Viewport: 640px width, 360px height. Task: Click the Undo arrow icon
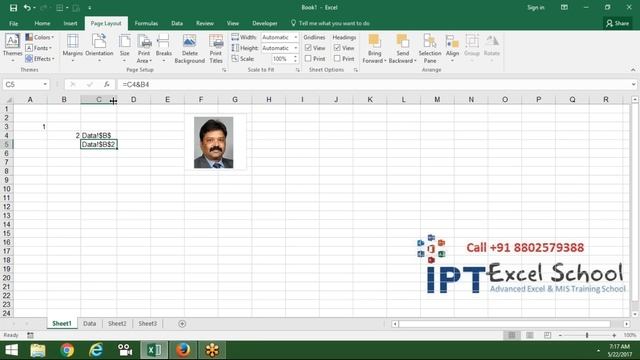(x=27, y=7)
